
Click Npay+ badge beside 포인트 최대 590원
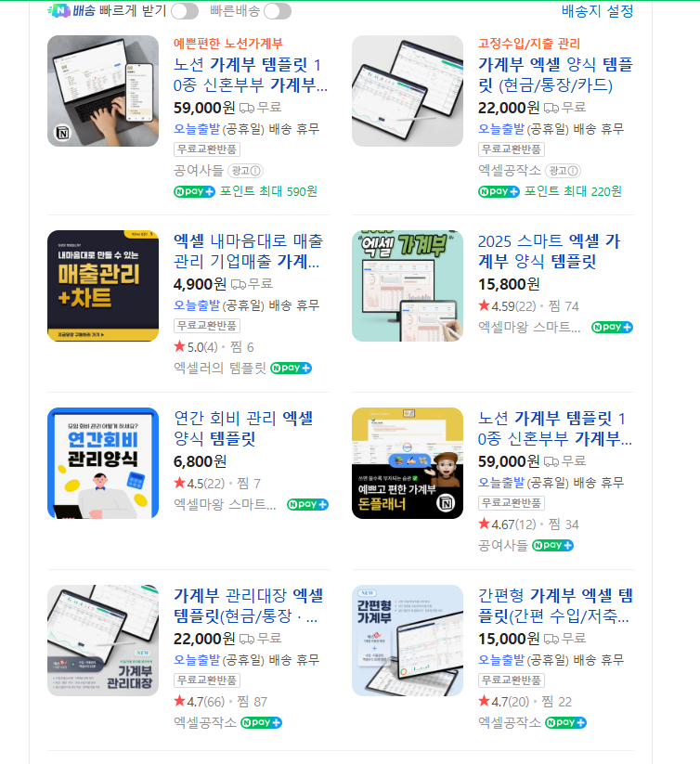(194, 191)
